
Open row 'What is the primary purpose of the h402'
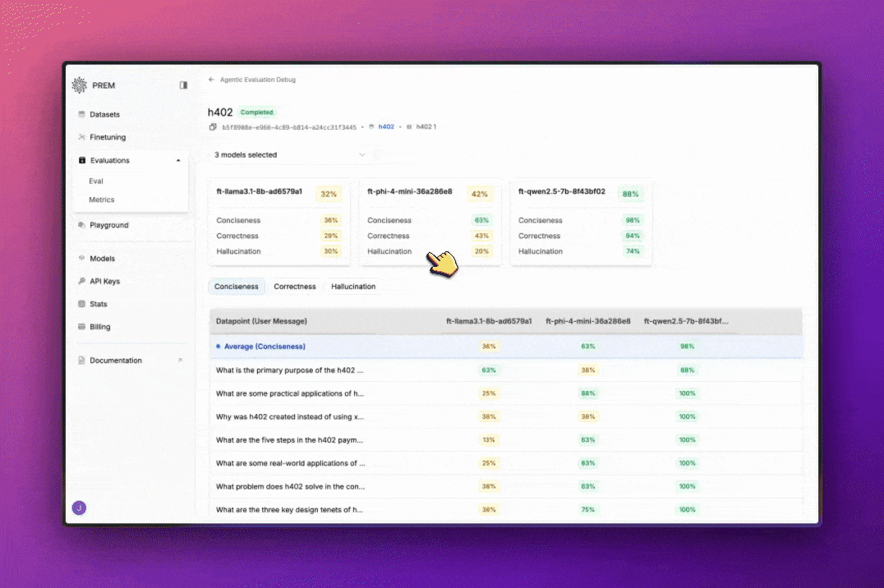(x=506, y=370)
